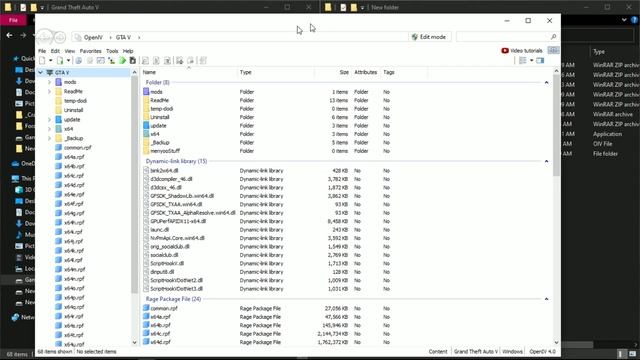This screenshot has width=640, height=360.
Task: Open the Tools menu
Action: [112, 51]
